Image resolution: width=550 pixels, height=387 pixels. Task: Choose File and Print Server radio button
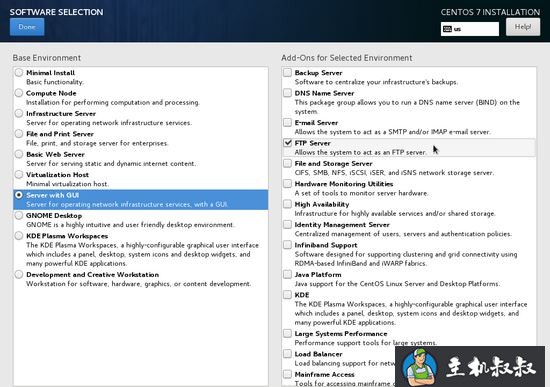(19, 134)
